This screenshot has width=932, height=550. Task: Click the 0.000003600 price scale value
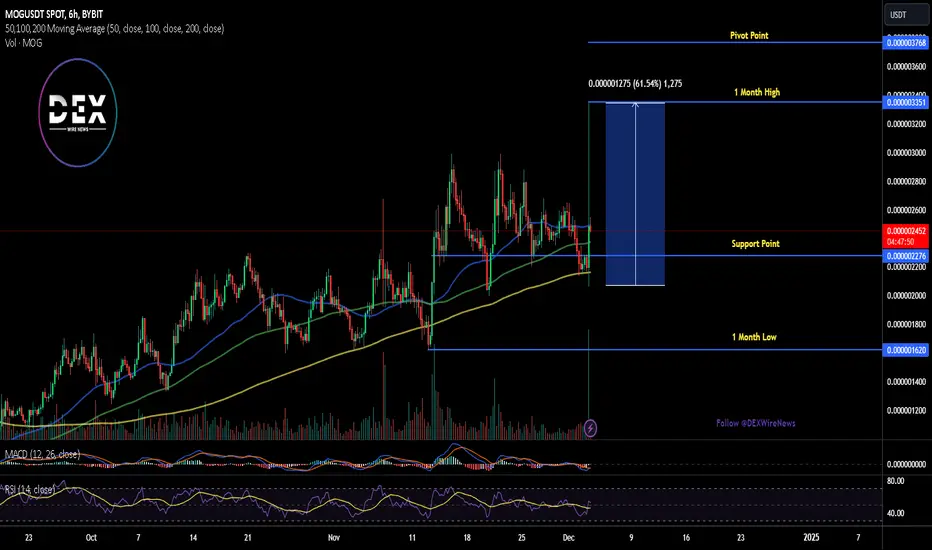point(906,67)
